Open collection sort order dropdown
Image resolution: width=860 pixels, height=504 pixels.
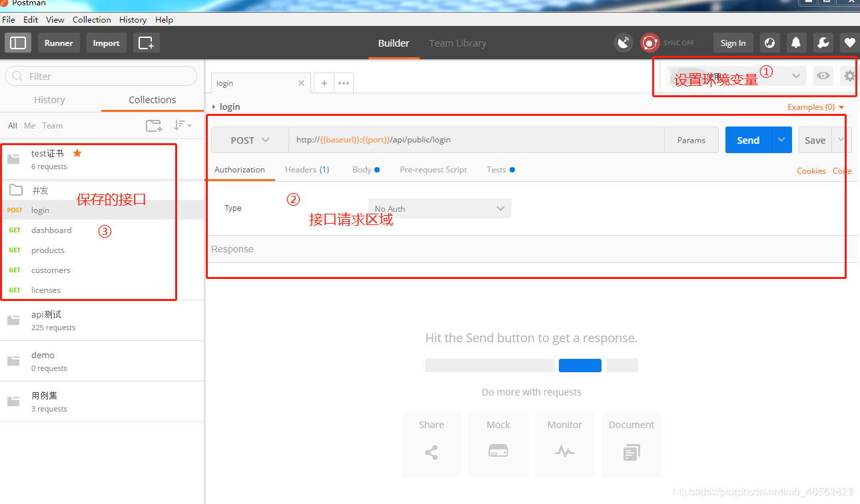[183, 125]
